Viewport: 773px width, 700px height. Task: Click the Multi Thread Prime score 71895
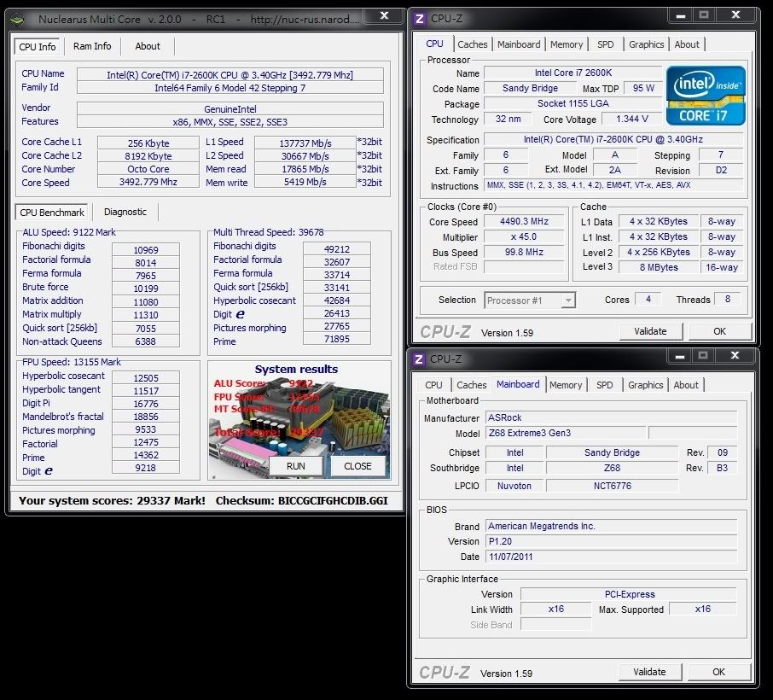[337, 340]
